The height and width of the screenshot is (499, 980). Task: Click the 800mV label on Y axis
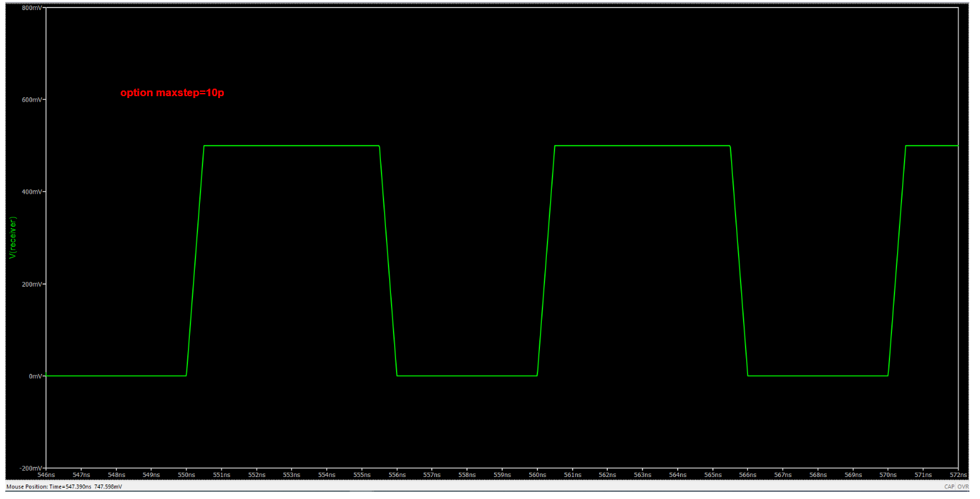[31, 8]
